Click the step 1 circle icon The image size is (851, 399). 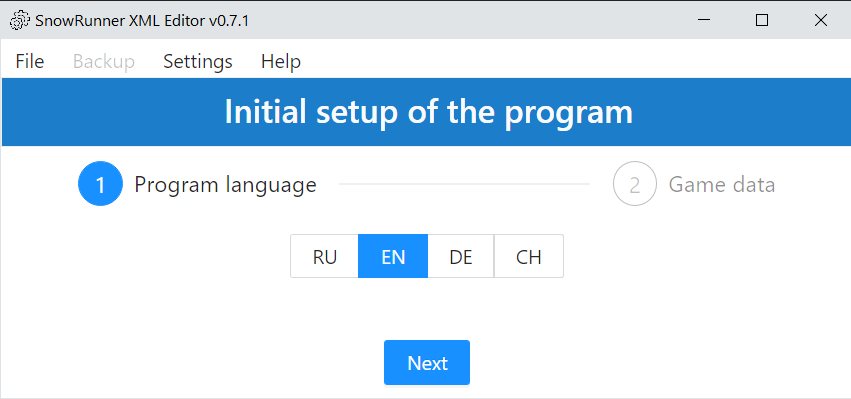pos(100,184)
